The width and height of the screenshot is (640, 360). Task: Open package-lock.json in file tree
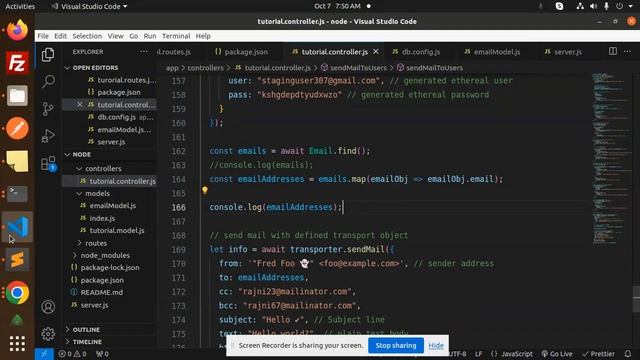(x=110, y=268)
